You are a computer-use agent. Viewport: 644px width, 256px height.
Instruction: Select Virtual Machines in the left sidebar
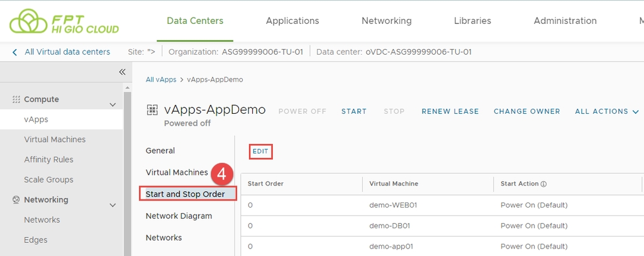[x=55, y=140]
